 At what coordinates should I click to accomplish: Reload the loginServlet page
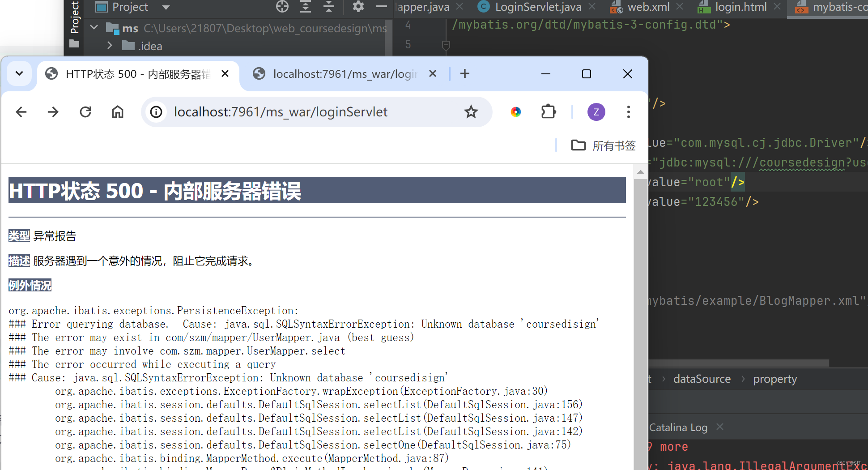pos(85,111)
